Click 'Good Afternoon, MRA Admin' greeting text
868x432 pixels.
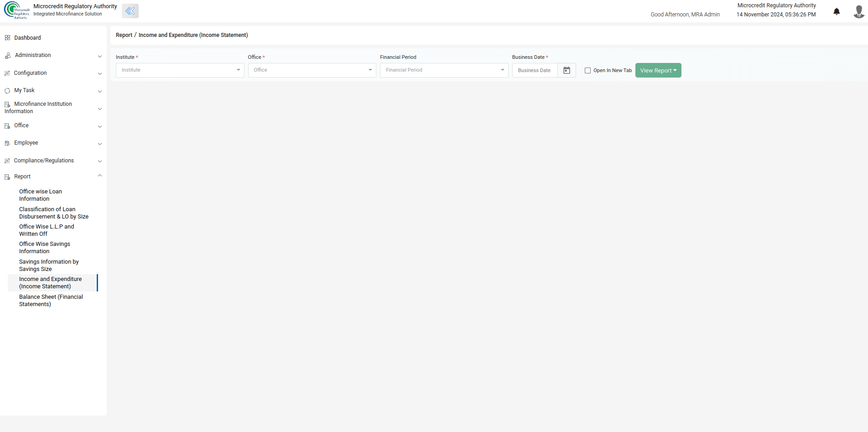pos(685,15)
